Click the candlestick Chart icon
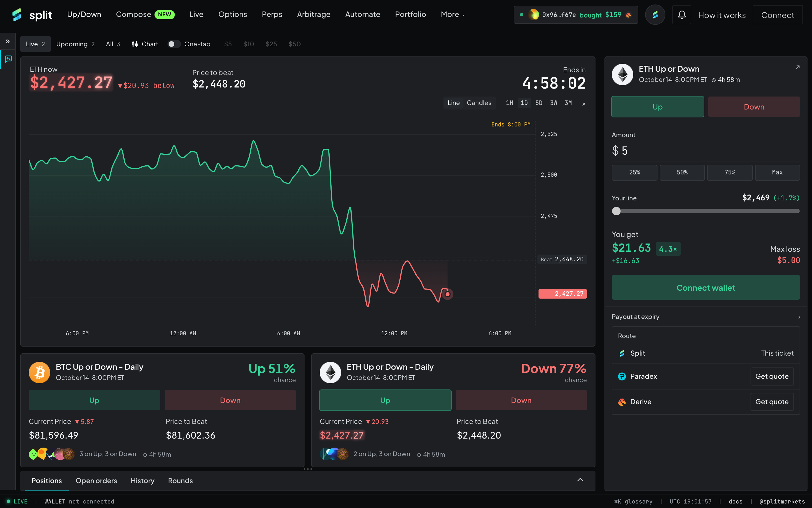The width and height of the screenshot is (812, 508). click(x=134, y=44)
